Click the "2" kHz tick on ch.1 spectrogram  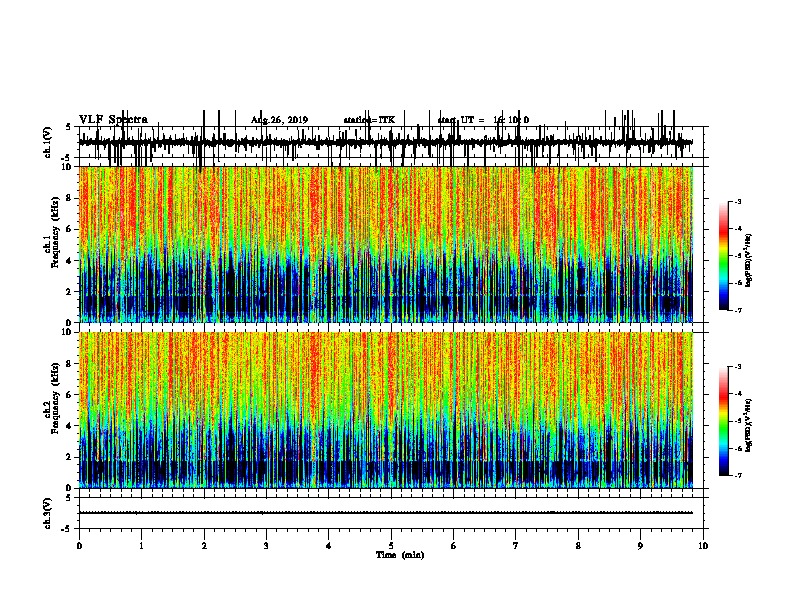click(x=70, y=292)
